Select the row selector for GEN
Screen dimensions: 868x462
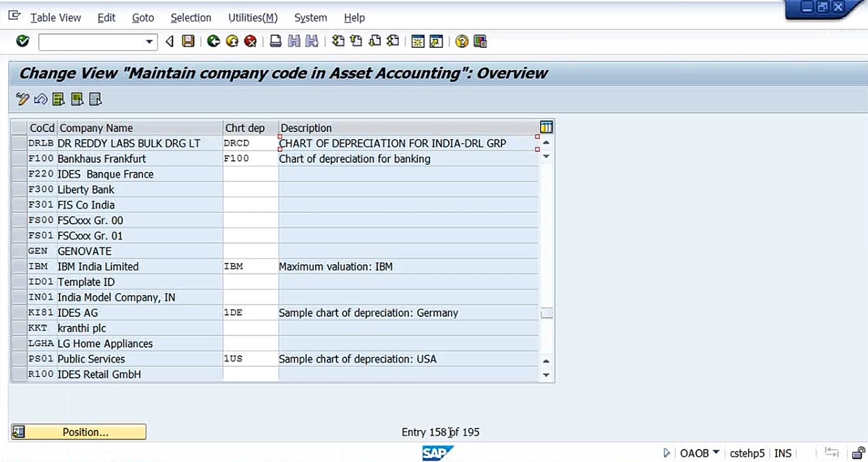click(18, 251)
